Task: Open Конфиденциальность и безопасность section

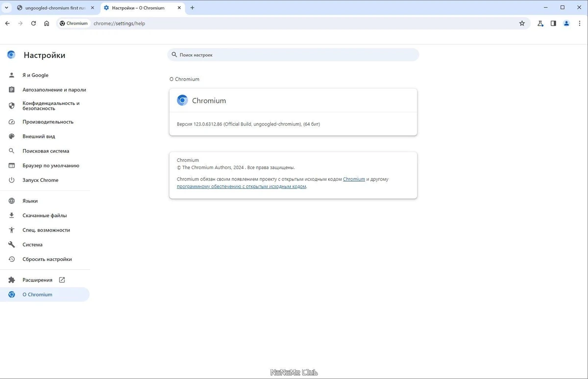Action: 45,106
